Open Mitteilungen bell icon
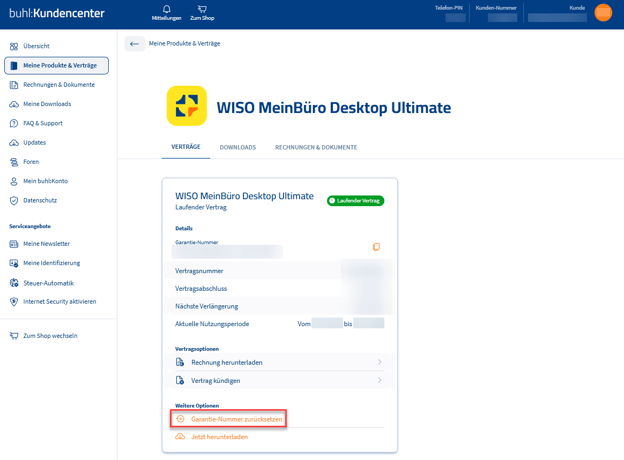The image size is (624, 460). (x=166, y=10)
